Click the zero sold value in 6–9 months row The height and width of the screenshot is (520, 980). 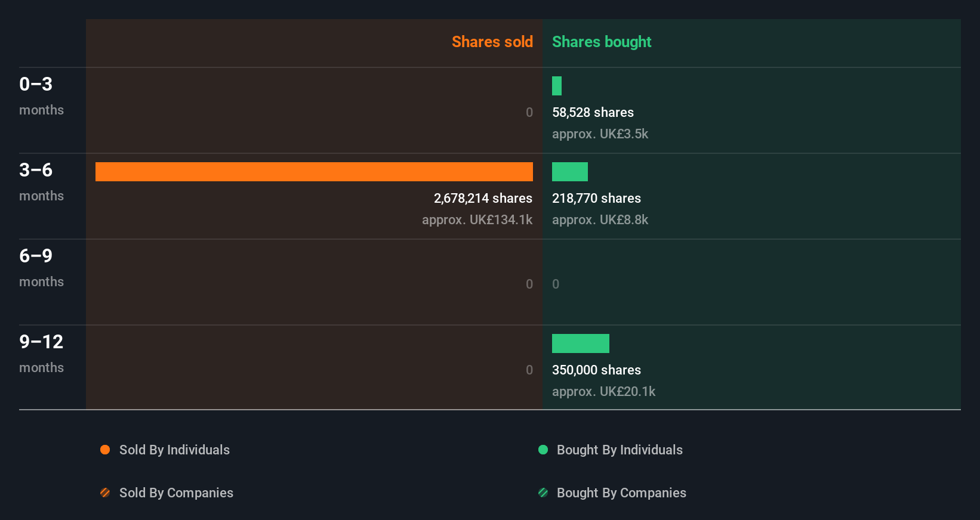tap(529, 284)
